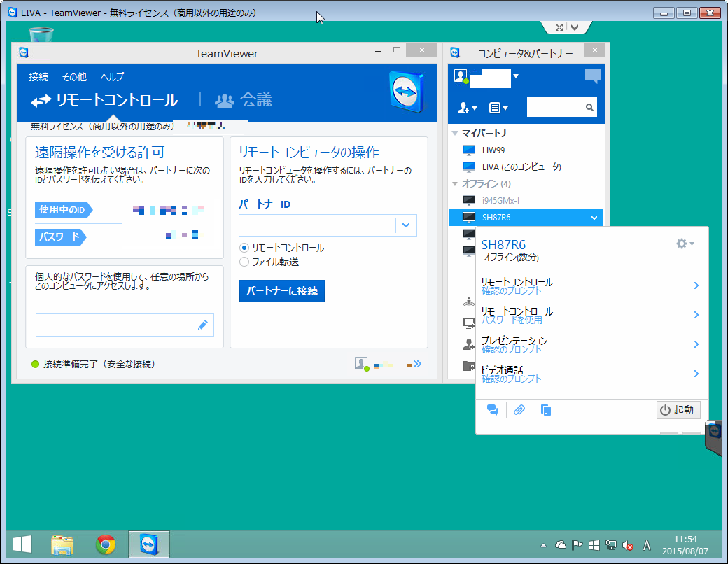Click the taskbar clock showing 11:54
The width and height of the screenshot is (728, 564).
pyautogui.click(x=685, y=545)
